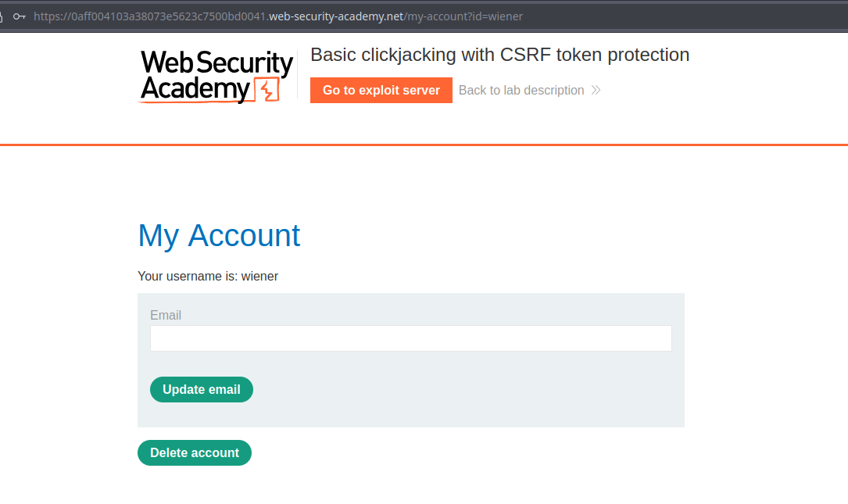Click the My Account heading

click(219, 235)
